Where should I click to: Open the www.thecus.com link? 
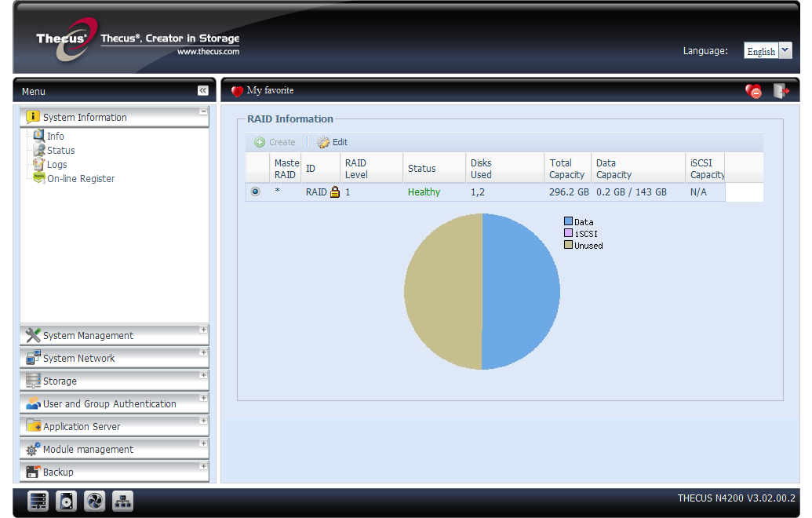pyautogui.click(x=208, y=51)
